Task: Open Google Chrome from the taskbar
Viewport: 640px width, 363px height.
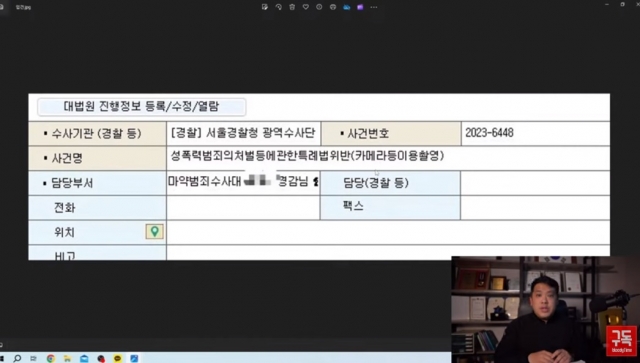Action: tap(51, 359)
